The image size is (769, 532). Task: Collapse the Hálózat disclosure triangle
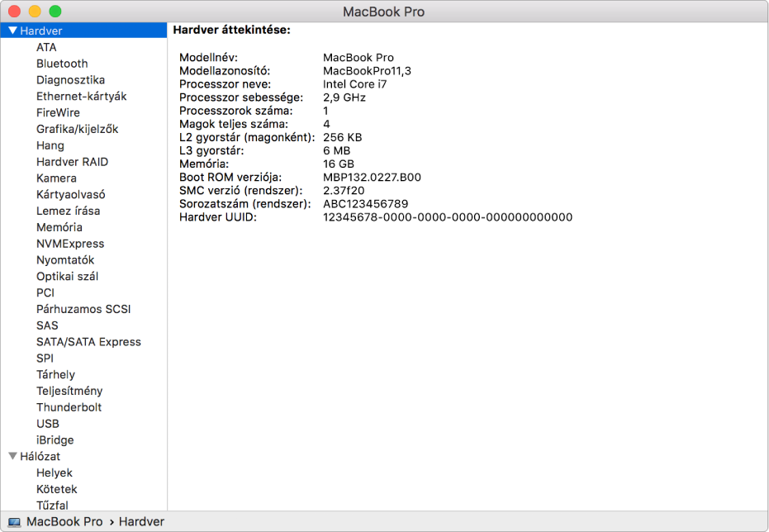(13, 456)
